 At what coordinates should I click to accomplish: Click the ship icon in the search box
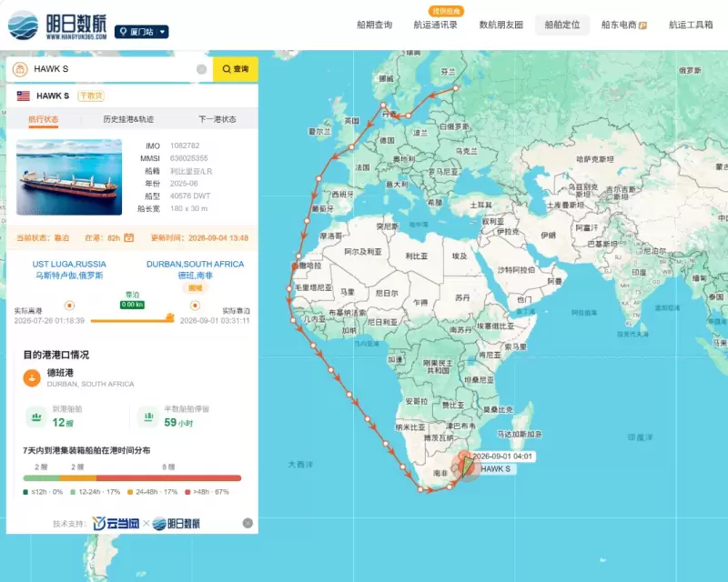coord(20,69)
